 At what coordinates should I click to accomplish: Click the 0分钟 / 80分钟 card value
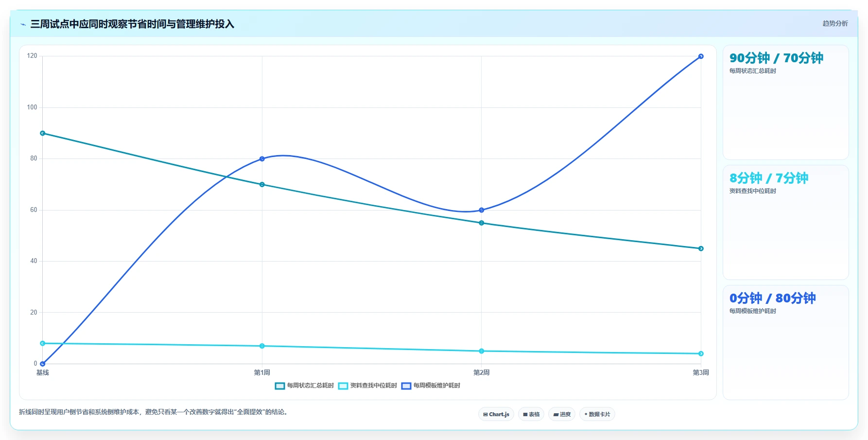point(772,299)
